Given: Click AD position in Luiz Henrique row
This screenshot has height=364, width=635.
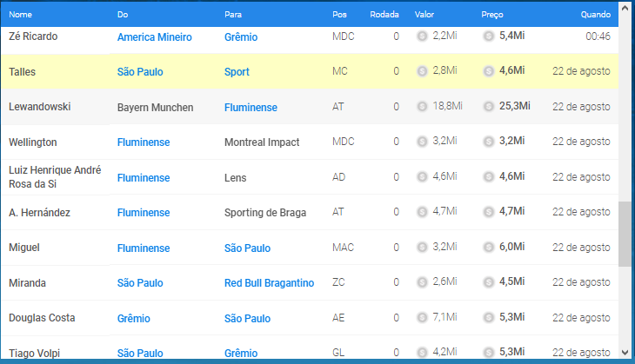Looking at the screenshot, I should point(338,176).
